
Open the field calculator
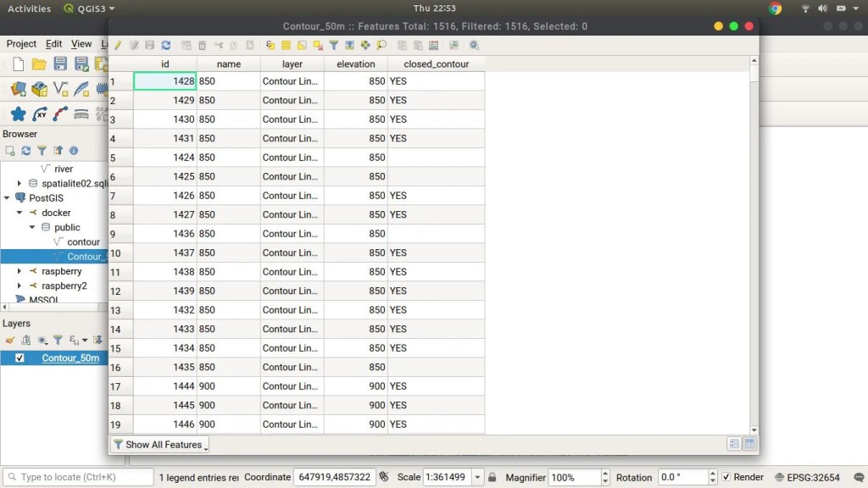click(x=434, y=45)
